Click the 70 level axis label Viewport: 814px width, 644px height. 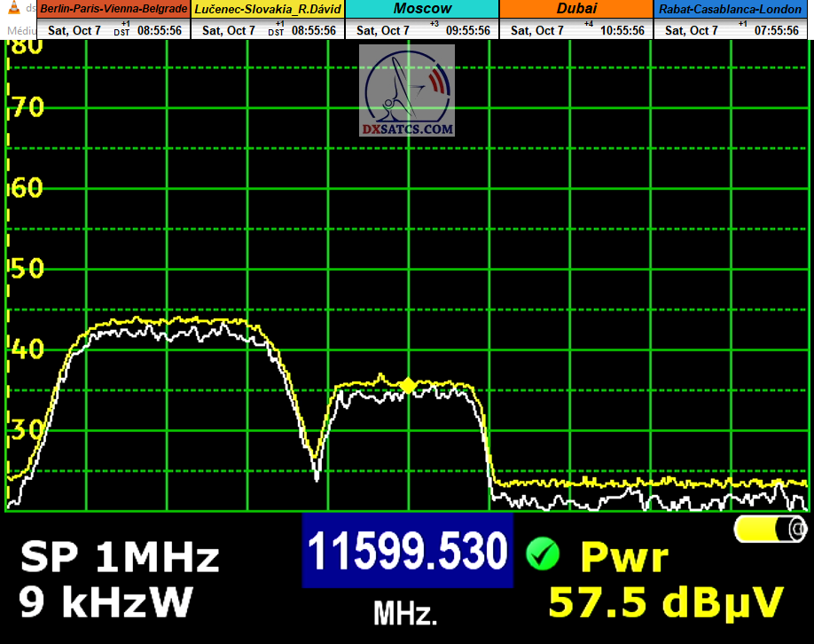click(x=25, y=108)
